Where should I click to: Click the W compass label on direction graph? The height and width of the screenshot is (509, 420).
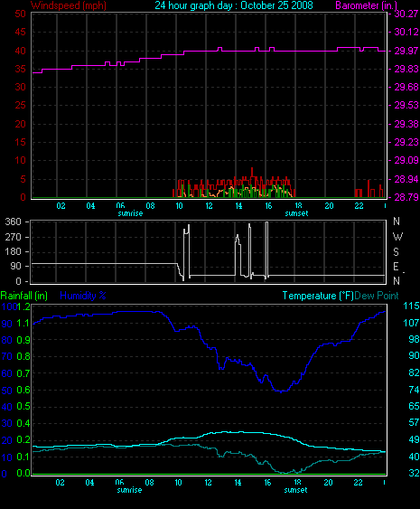(x=397, y=237)
